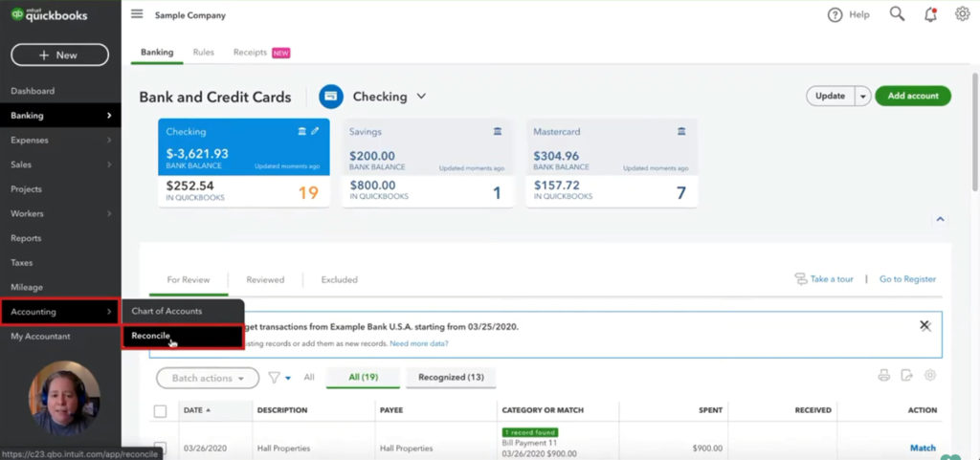Tick the select-all checkbox in table header
980x460 pixels.
click(160, 410)
